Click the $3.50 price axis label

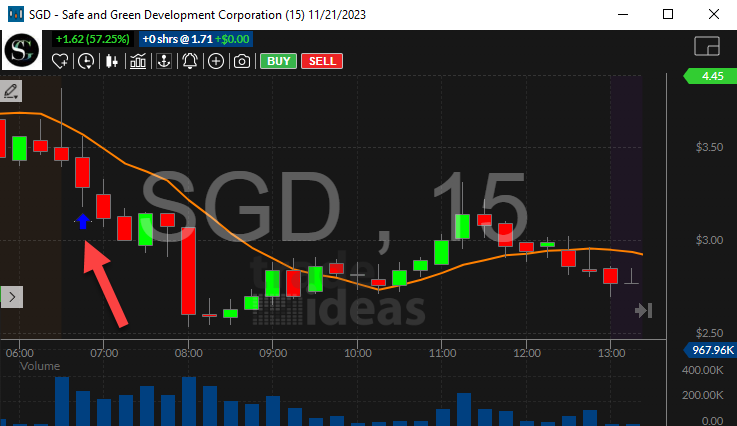point(709,147)
